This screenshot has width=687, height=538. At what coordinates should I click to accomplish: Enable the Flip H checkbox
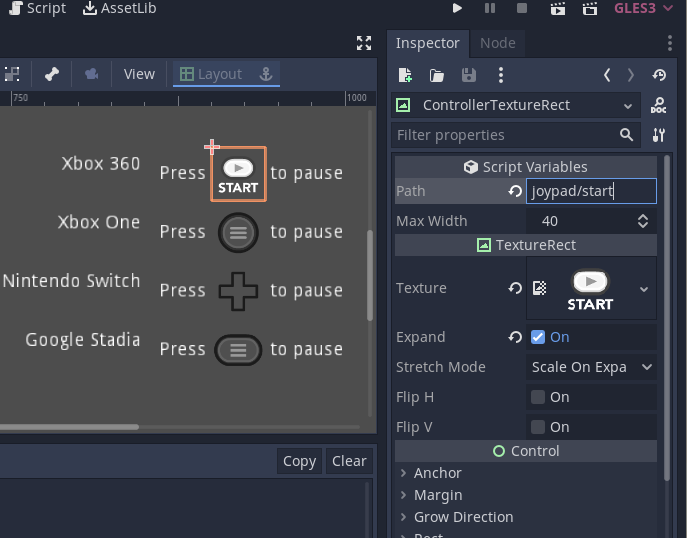[x=538, y=397]
